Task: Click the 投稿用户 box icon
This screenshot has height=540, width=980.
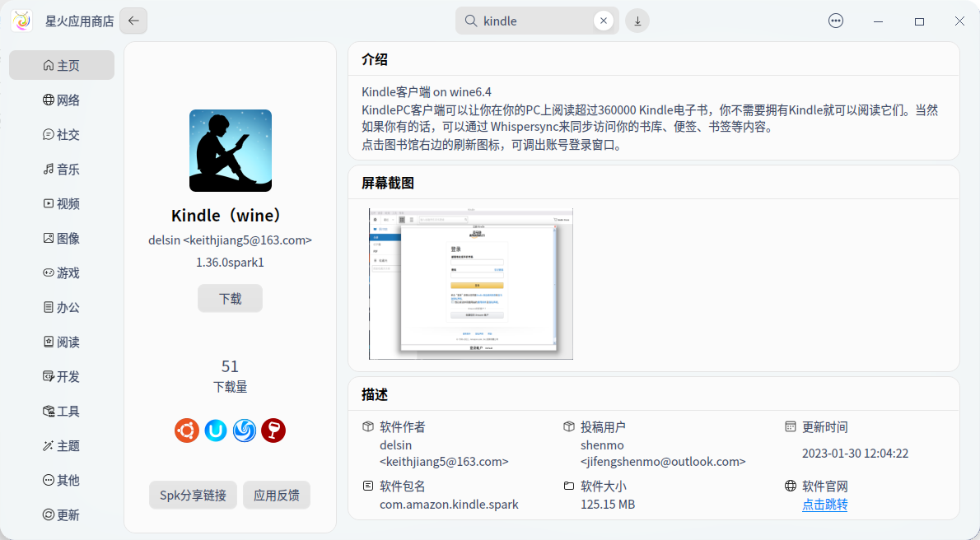Action: (569, 426)
